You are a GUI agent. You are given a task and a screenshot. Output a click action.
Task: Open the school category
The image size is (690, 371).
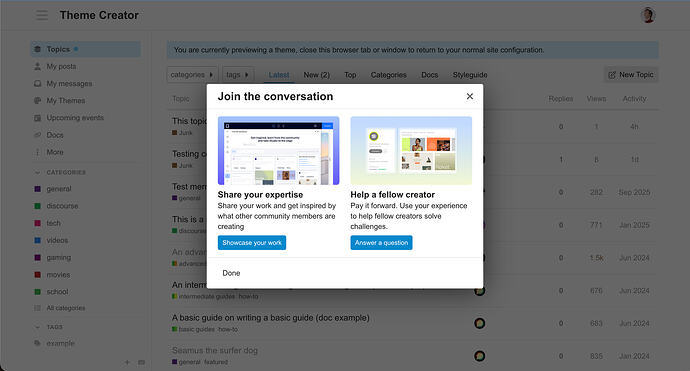[57, 292]
